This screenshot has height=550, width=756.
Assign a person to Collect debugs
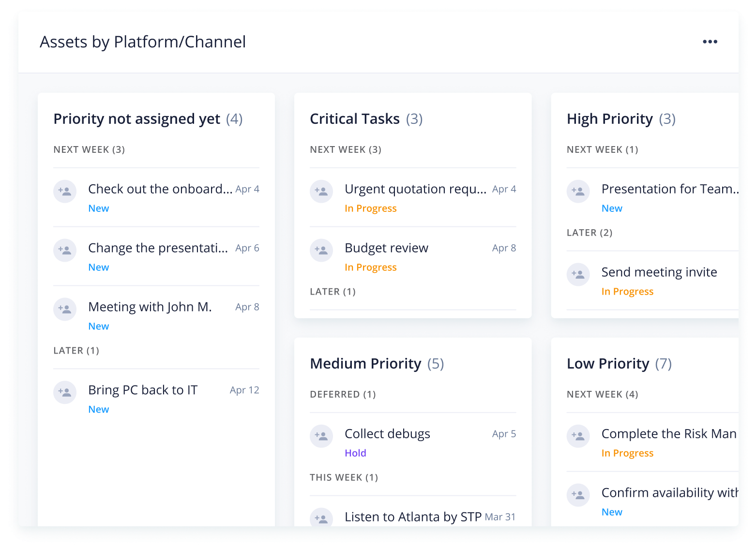click(x=321, y=436)
